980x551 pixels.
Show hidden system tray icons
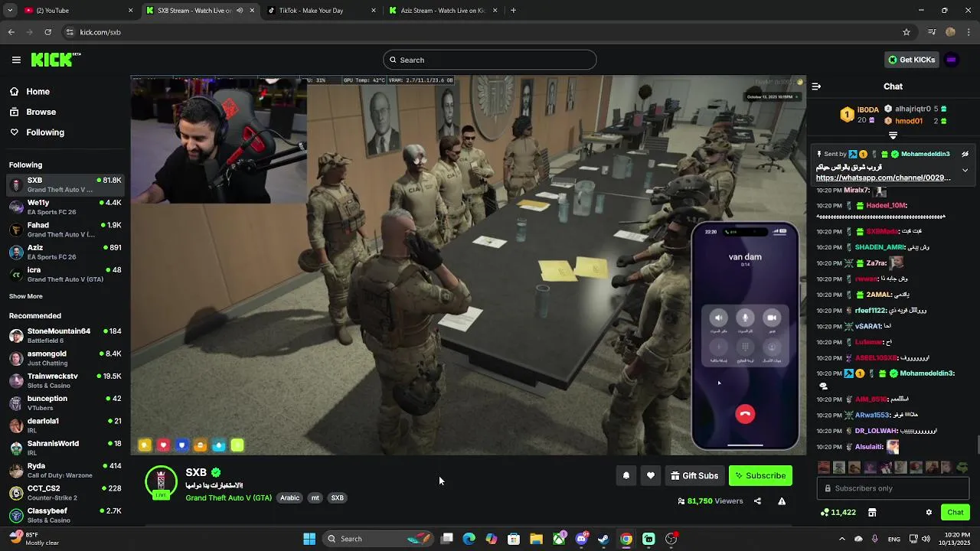(841, 539)
